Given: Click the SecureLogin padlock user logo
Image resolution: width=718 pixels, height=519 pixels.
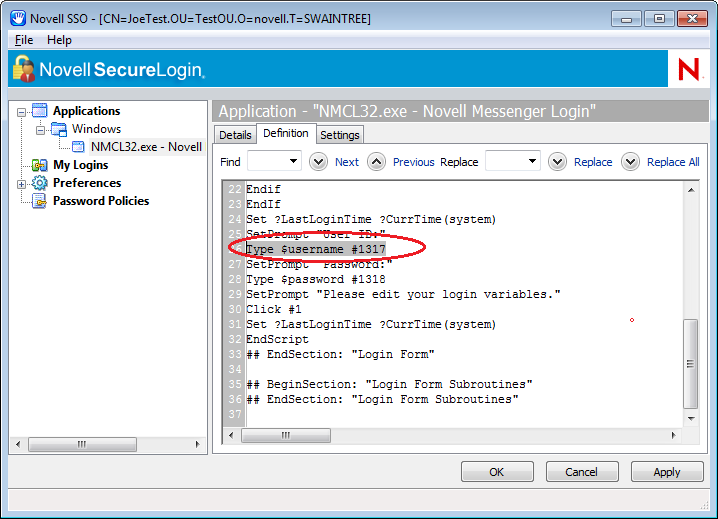Looking at the screenshot, I should (24, 69).
